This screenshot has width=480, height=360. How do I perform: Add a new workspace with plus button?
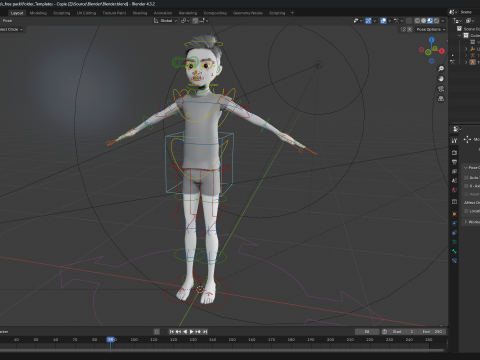(292, 13)
